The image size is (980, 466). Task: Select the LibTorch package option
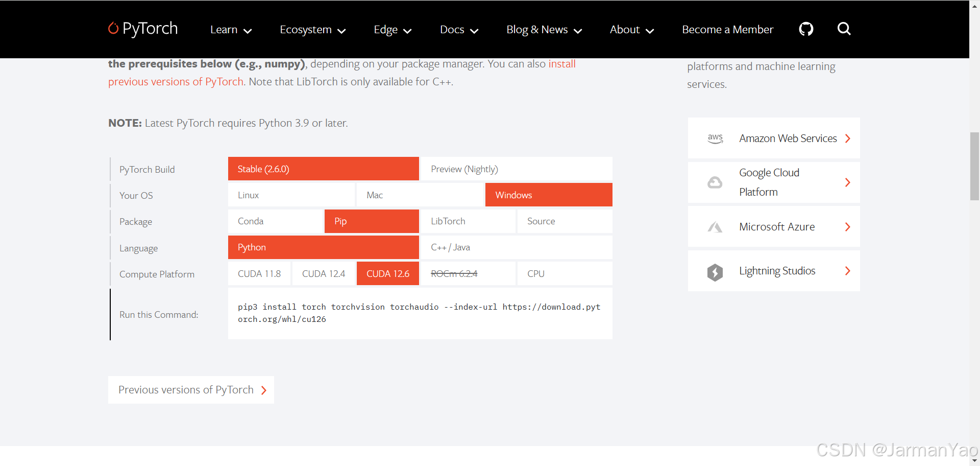coord(468,221)
